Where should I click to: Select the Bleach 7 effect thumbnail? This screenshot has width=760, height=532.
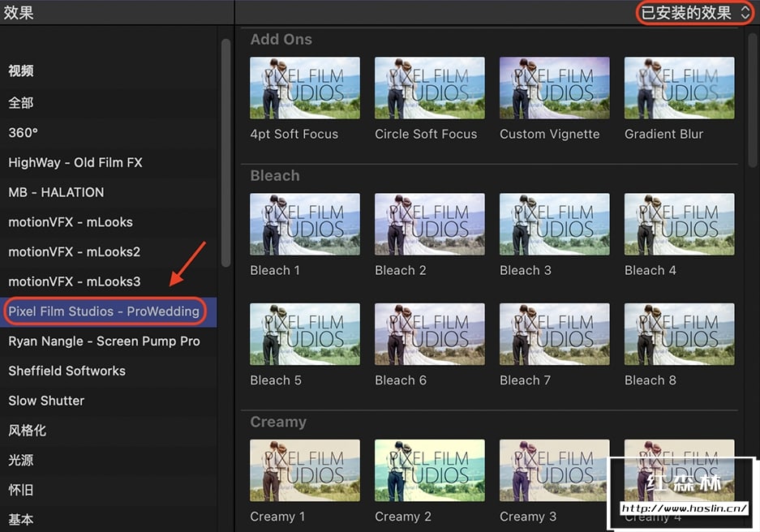tap(555, 334)
